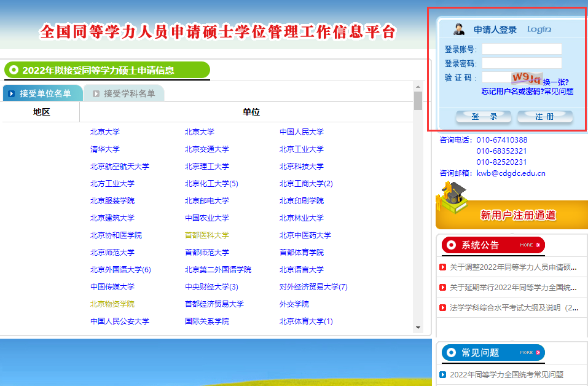Open 北京工业大学 link

pos(302,149)
